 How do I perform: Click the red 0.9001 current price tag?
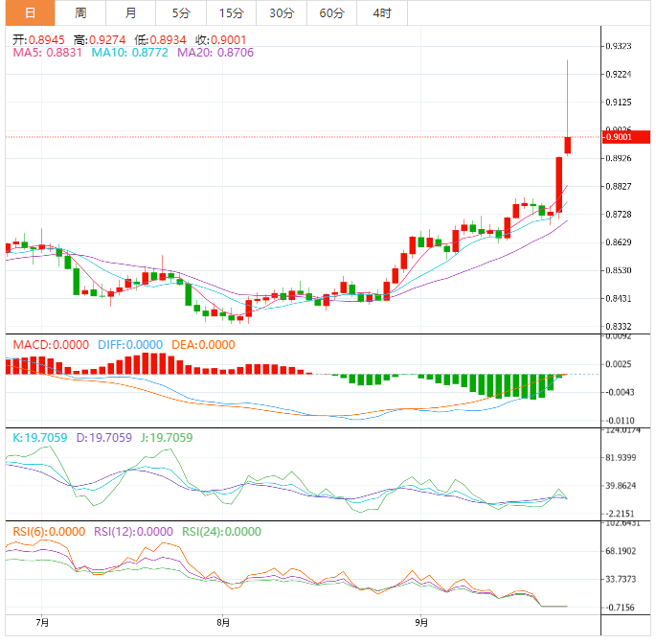[627, 137]
